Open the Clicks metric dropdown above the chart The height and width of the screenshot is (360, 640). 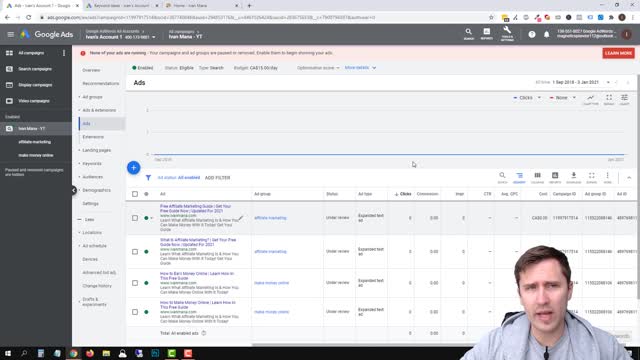coord(527,98)
